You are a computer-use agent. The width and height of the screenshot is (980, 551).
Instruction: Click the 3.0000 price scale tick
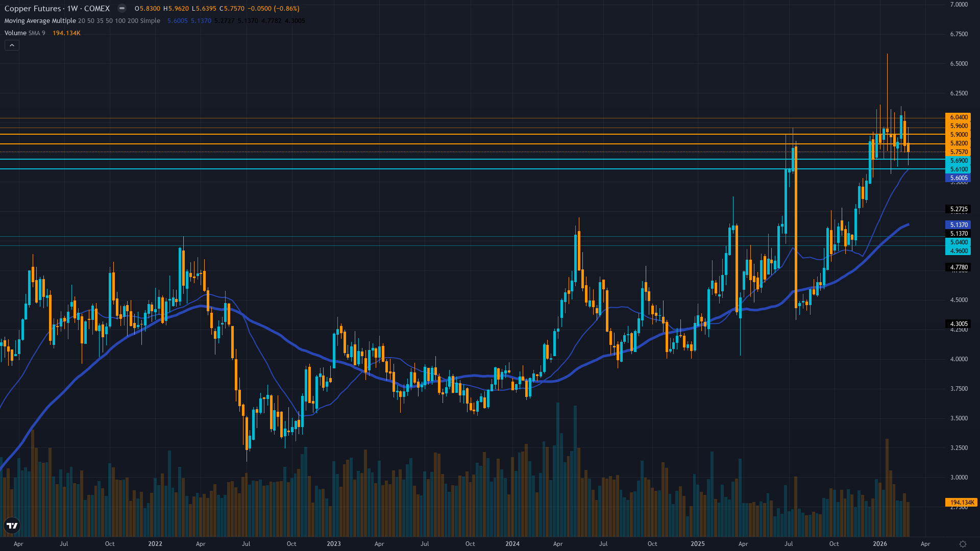(x=959, y=478)
